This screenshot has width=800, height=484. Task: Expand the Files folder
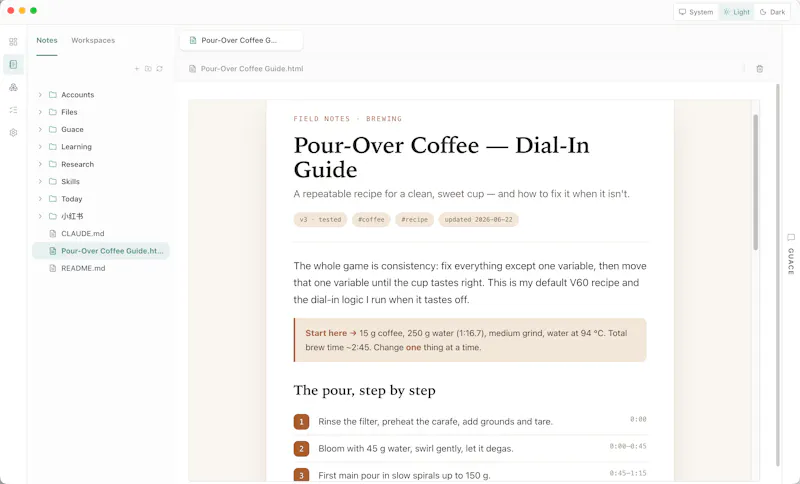[40, 112]
